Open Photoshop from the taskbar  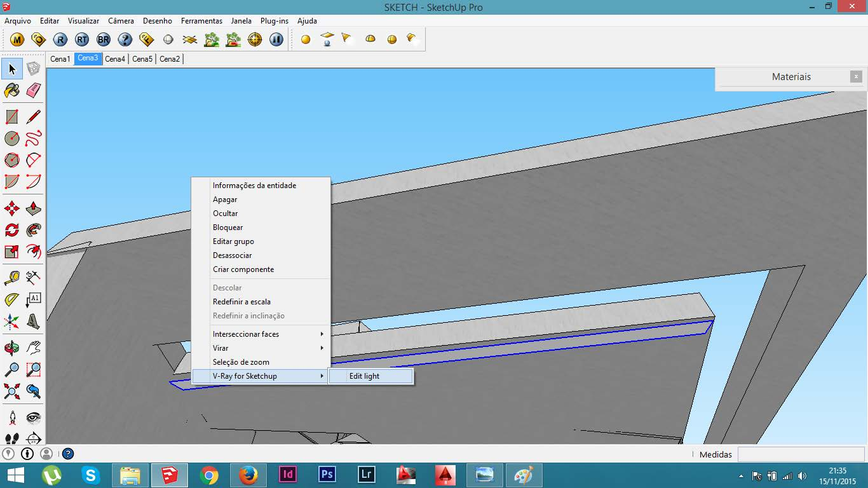pyautogui.click(x=327, y=475)
